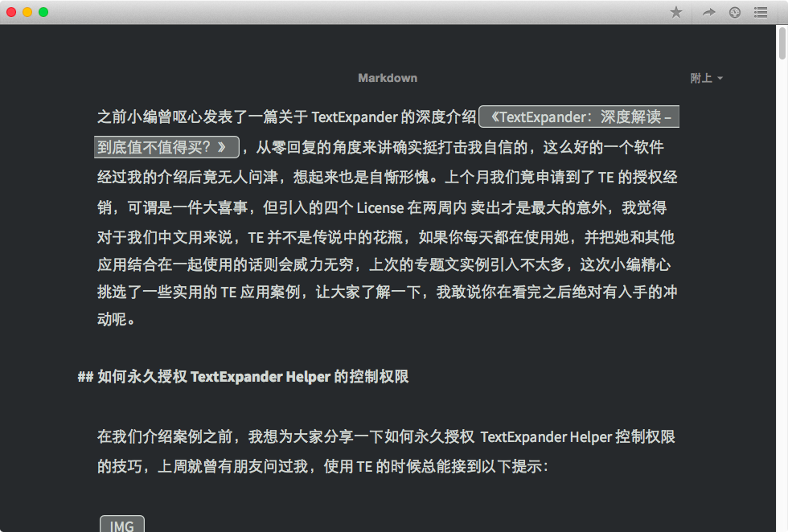
Task: Click the IMG image tag
Action: tap(121, 526)
